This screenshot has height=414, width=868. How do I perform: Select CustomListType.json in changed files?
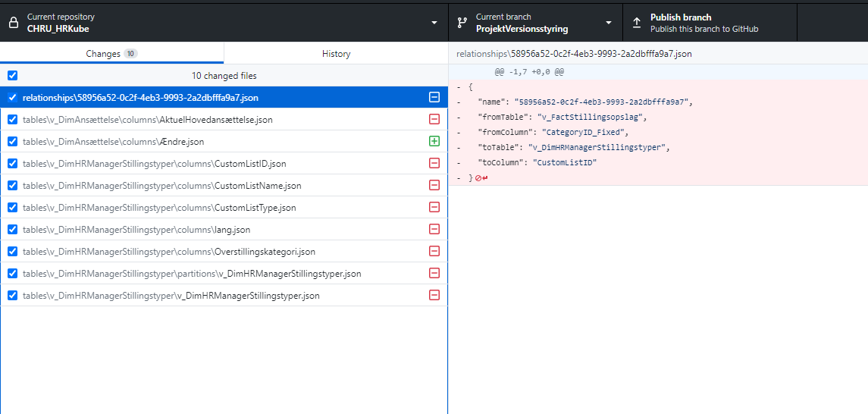(x=224, y=208)
